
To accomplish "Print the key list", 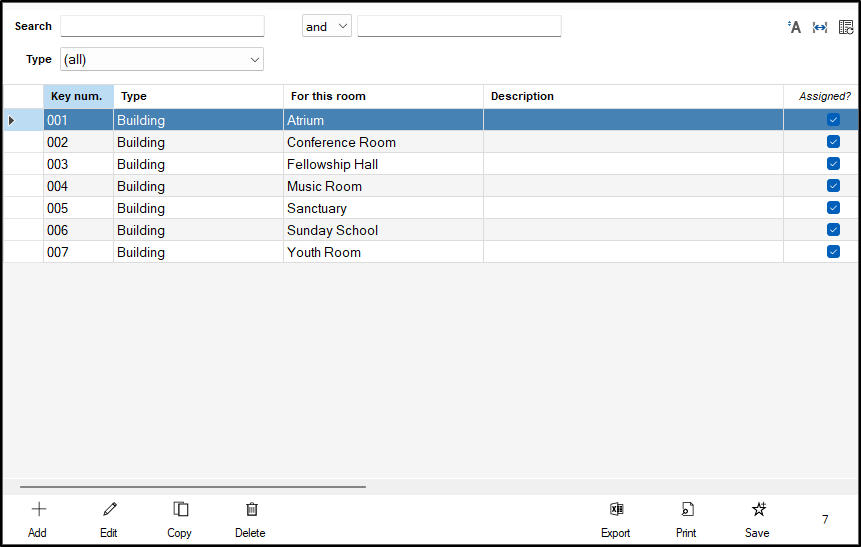I will 686,517.
